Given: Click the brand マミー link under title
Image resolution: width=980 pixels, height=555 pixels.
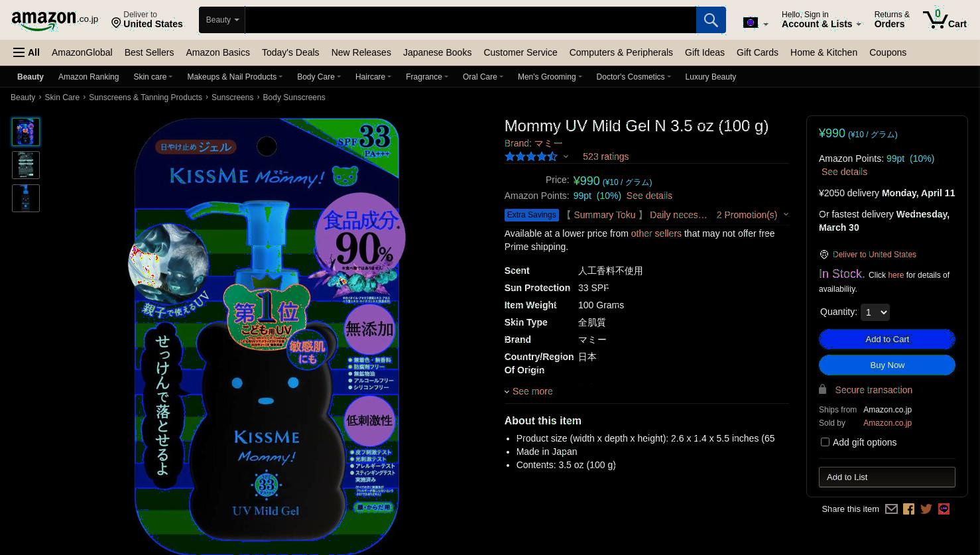Looking at the screenshot, I should 533,143.
